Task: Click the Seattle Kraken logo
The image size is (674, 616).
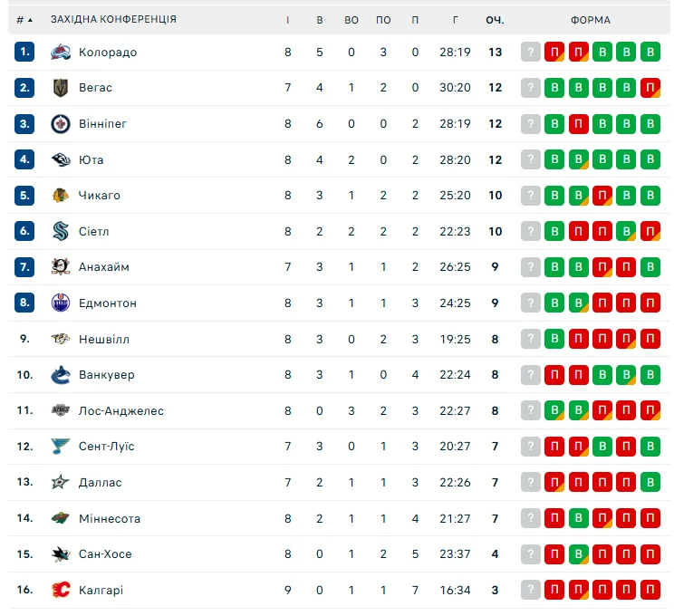Action: tap(61, 231)
